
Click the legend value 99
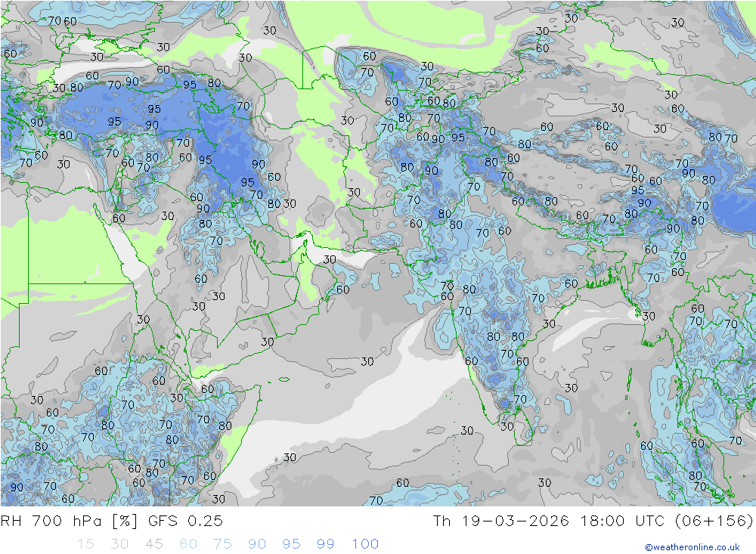point(325,544)
